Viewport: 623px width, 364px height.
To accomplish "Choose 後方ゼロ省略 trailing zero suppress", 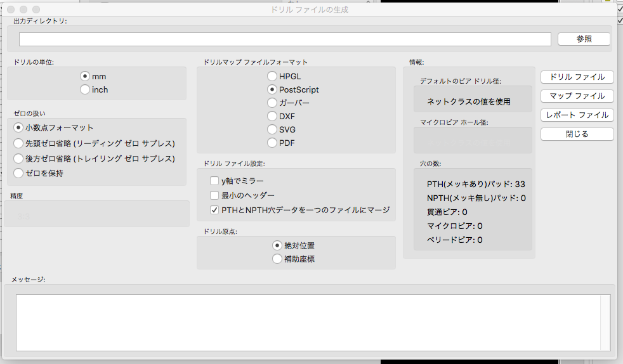I will 18,159.
